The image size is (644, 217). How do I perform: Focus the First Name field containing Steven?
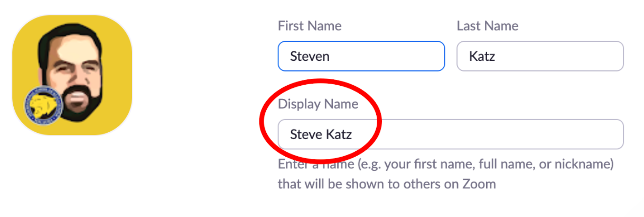coord(361,56)
